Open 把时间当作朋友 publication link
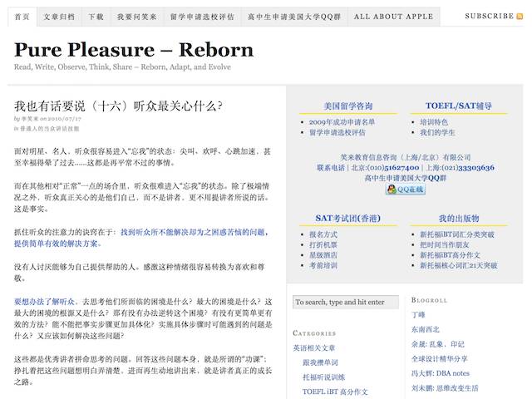Image resolution: width=532 pixels, height=399 pixels. [446, 245]
